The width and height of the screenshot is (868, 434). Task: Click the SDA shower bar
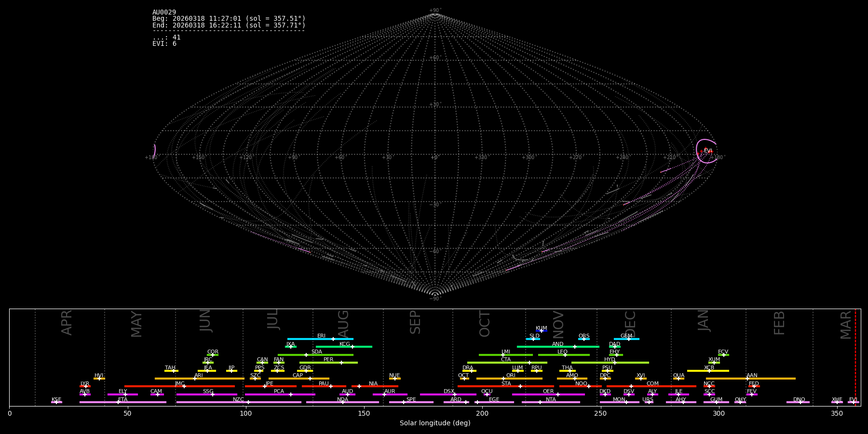coord(315,355)
